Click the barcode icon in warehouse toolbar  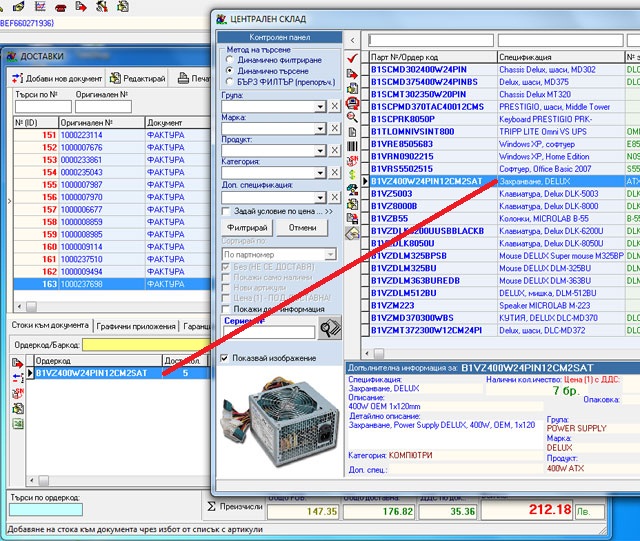[352, 146]
